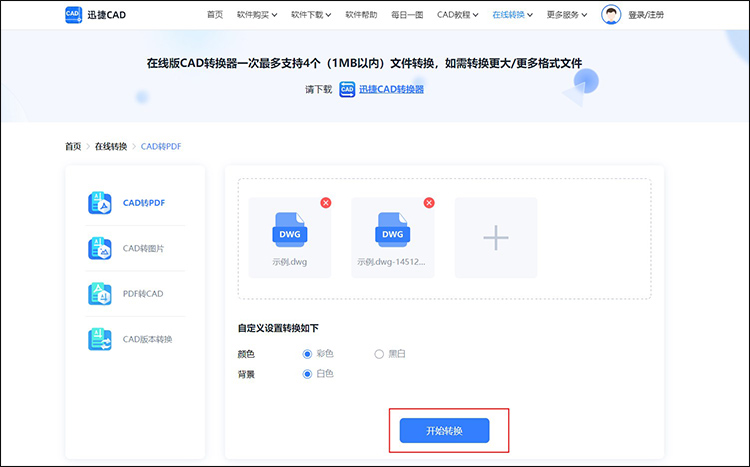Select the CAD转PDF sidebar icon
This screenshot has height=467, width=750.
99,203
